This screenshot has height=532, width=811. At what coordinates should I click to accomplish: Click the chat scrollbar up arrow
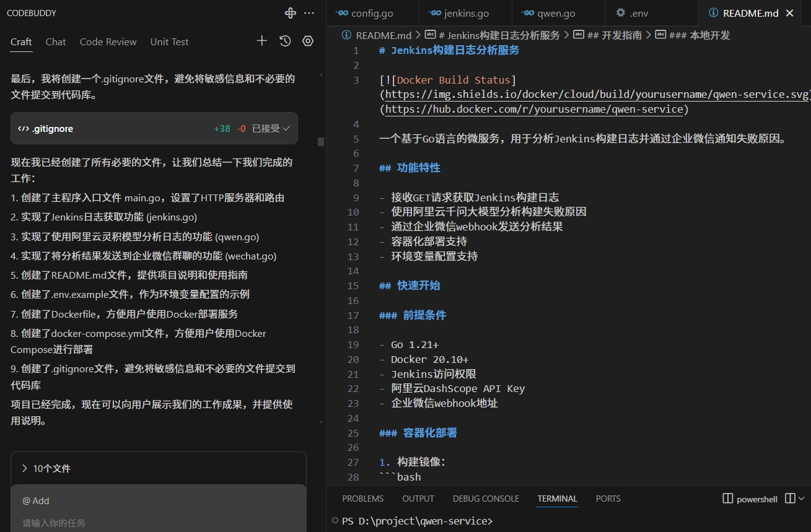pos(321,74)
